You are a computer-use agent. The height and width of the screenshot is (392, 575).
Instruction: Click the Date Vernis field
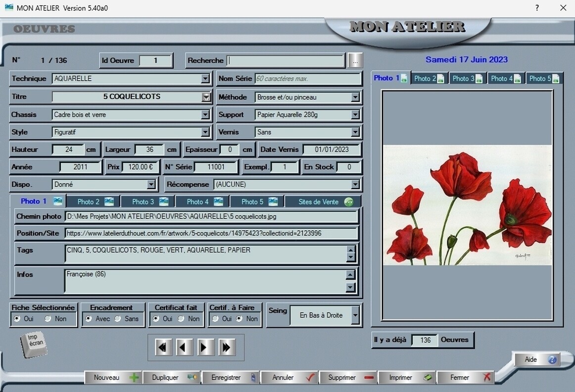pos(332,149)
